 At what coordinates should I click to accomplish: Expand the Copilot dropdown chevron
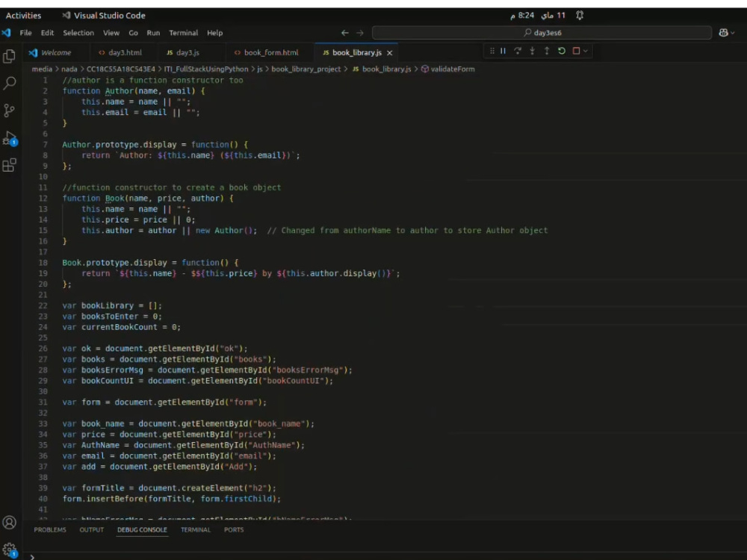(x=733, y=33)
